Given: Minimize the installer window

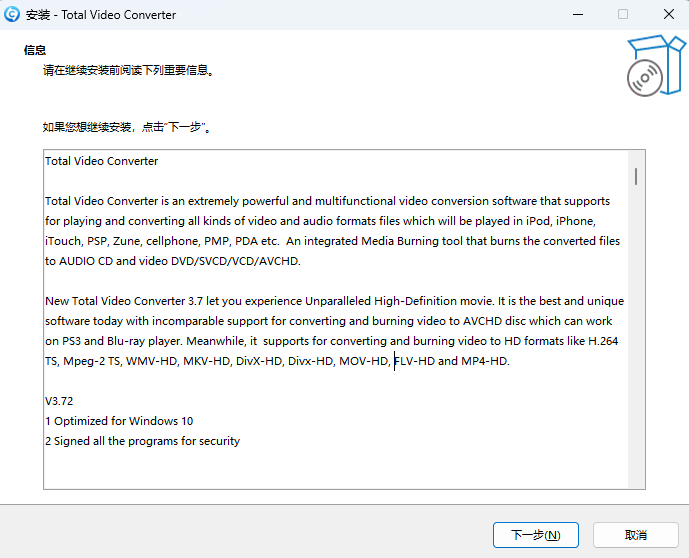Looking at the screenshot, I should [x=577, y=15].
